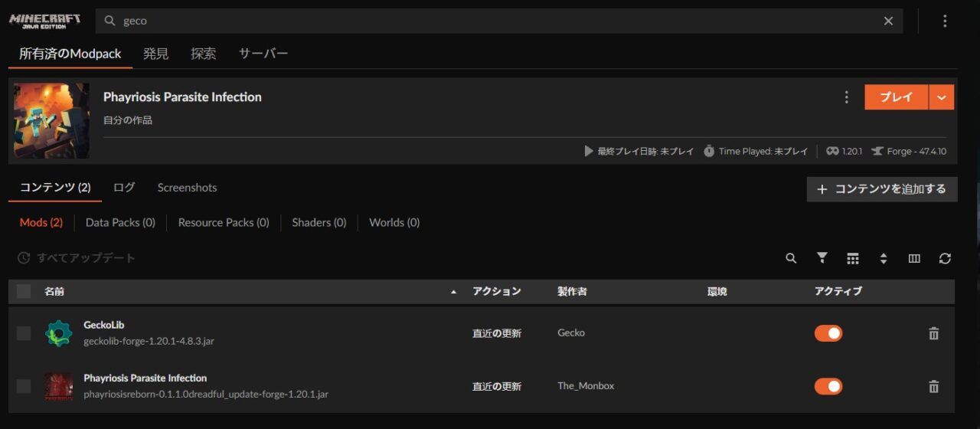980x429 pixels.
Task: Click phayriosisreborn jar filename
Action: pyautogui.click(x=206, y=394)
